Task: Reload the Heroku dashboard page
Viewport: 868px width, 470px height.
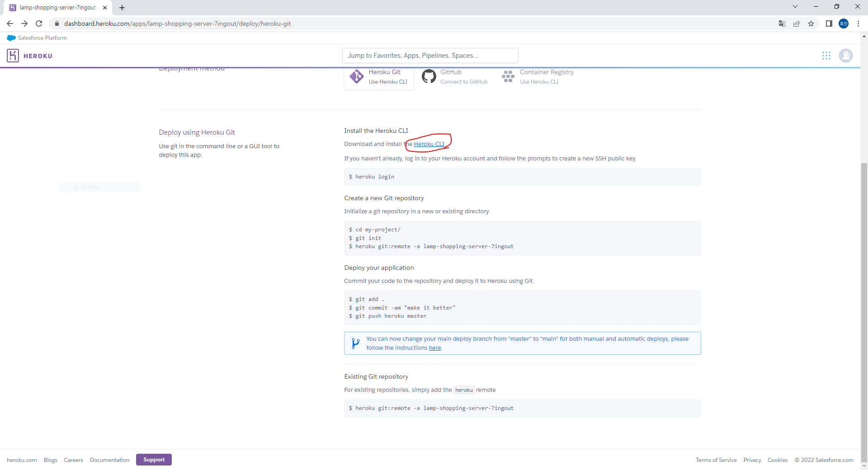Action: click(x=39, y=23)
